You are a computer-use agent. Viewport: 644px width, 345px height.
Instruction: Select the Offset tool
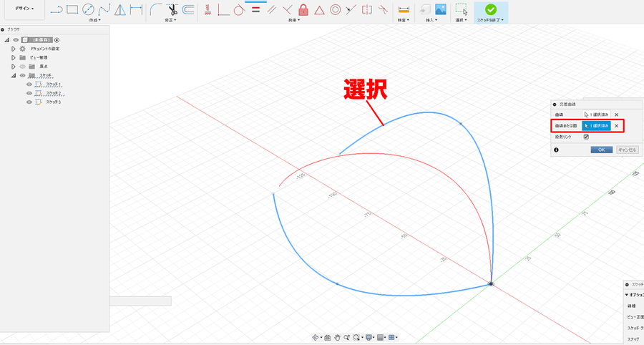tap(188, 9)
